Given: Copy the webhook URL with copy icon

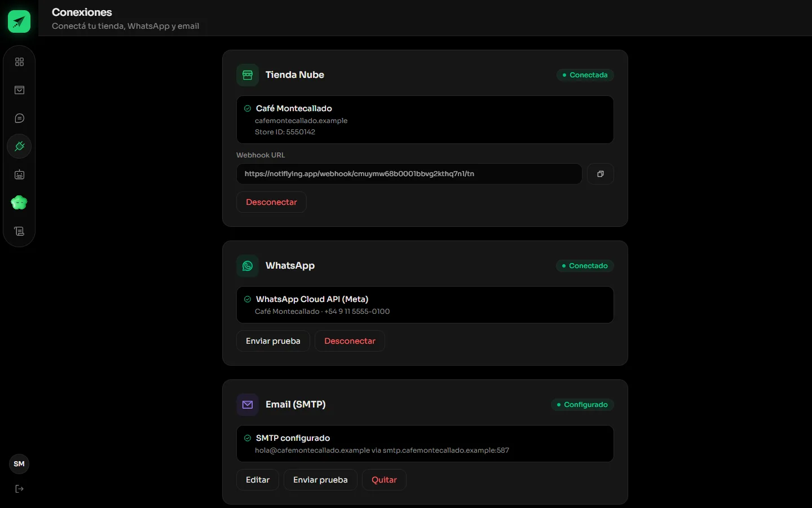Looking at the screenshot, I should pos(601,174).
